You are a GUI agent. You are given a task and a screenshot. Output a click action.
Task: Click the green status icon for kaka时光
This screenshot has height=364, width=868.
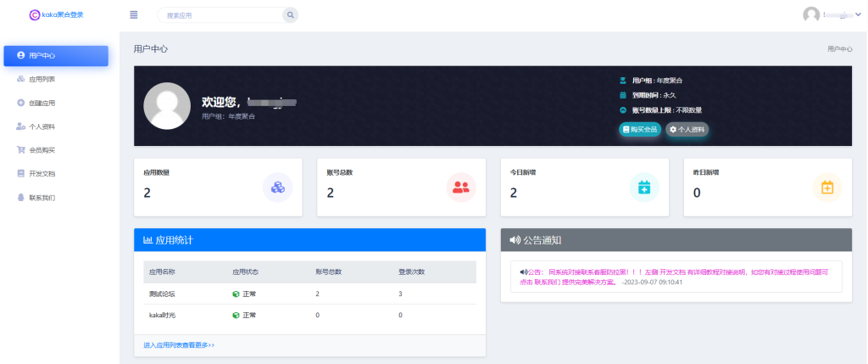tap(236, 316)
